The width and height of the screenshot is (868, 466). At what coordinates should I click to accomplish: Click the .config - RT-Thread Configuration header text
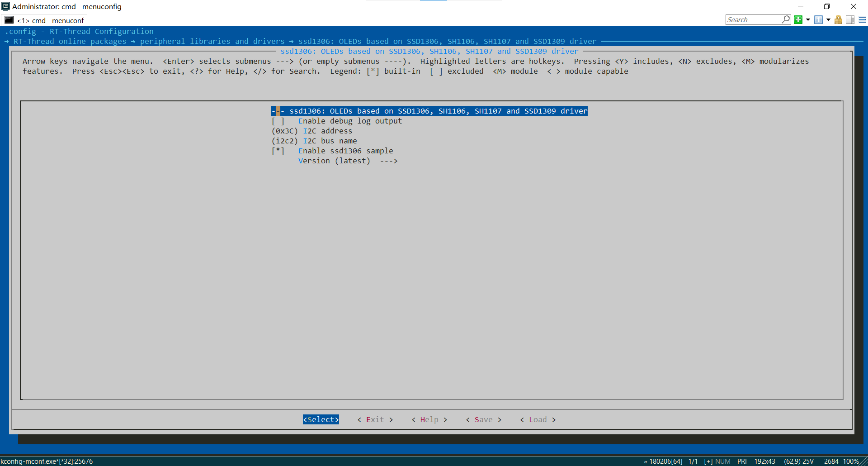pyautogui.click(x=79, y=32)
